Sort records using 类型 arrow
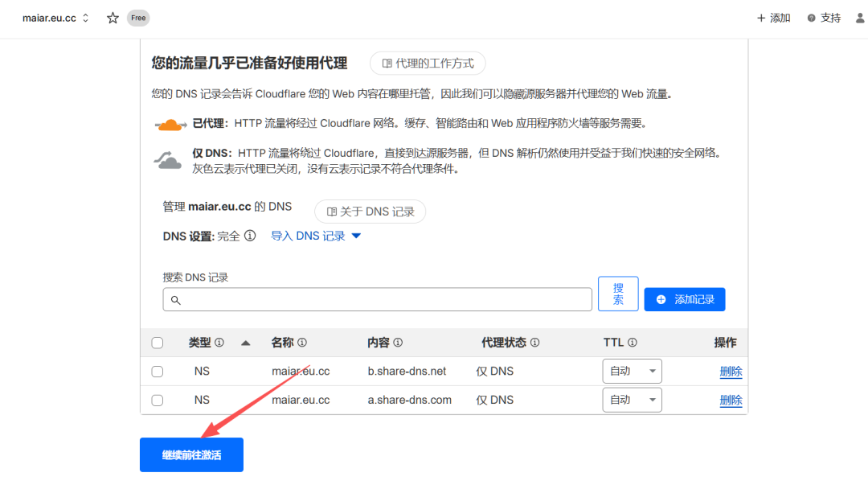The height and width of the screenshot is (485, 868). (246, 343)
